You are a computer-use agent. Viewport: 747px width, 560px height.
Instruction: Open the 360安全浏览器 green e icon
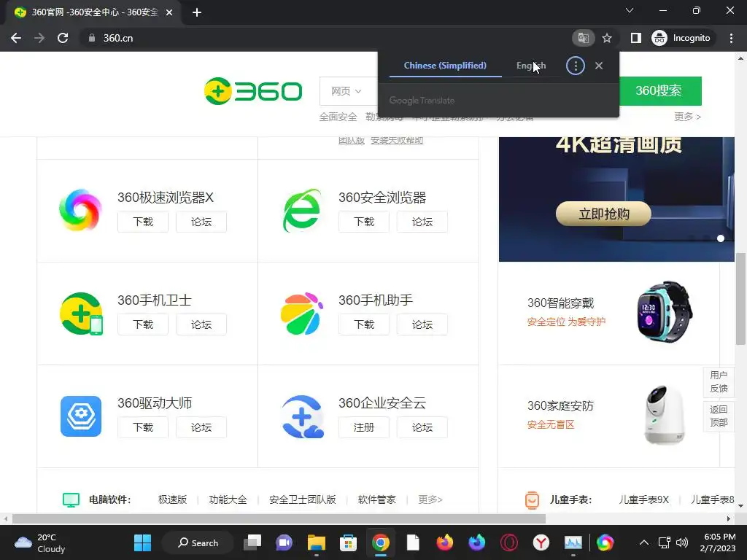click(302, 210)
